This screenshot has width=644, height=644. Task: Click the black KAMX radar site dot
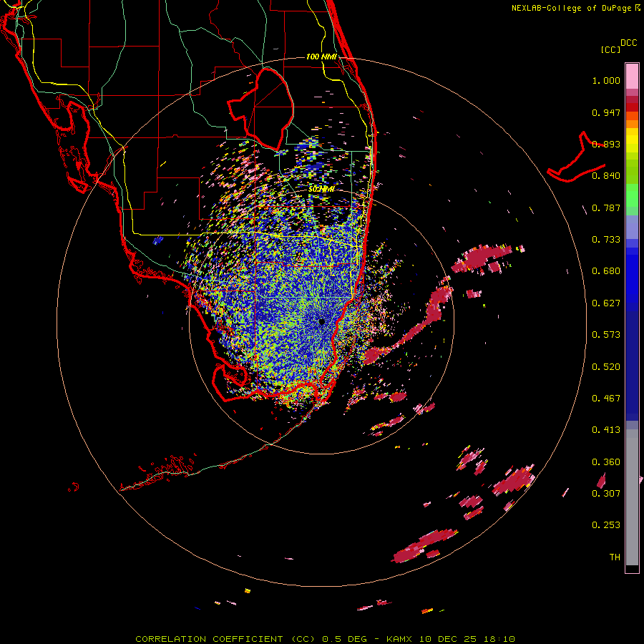tap(321, 321)
